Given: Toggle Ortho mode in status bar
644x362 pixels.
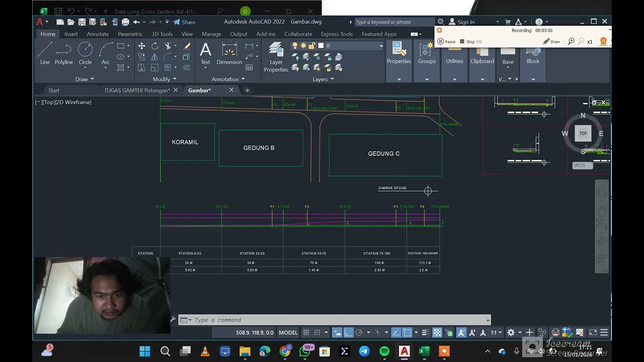Looking at the screenshot, I should click(348, 332).
